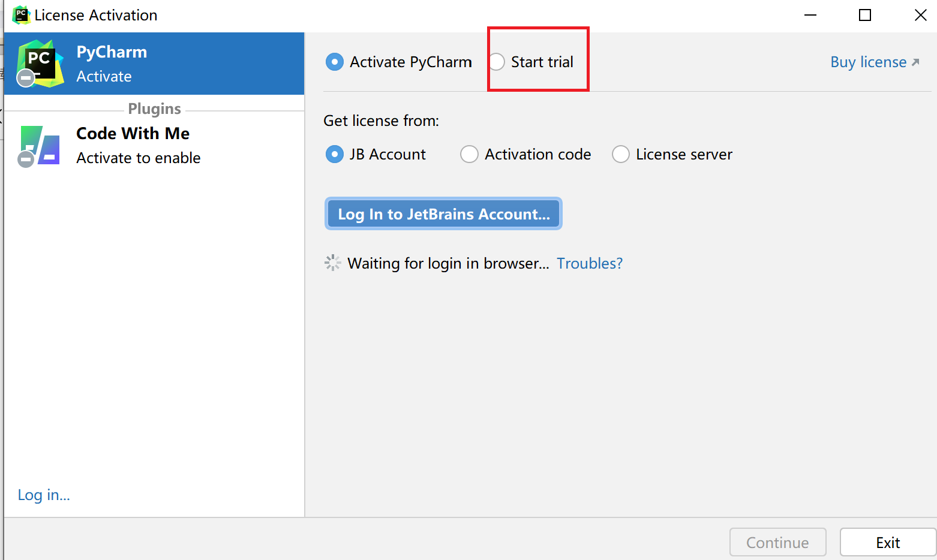Open the Buy license link
Viewport: 937px width, 560px height.
coord(875,62)
